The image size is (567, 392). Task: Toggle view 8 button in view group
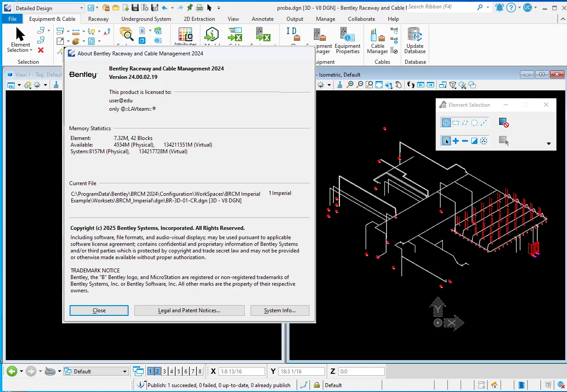200,371
